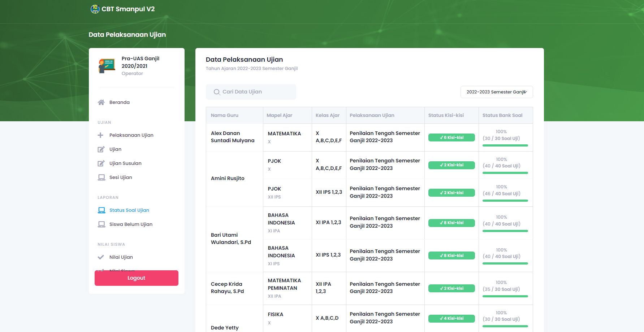Click the checkmark icon beside Nilai Ujian
644x332 pixels.
101,257
